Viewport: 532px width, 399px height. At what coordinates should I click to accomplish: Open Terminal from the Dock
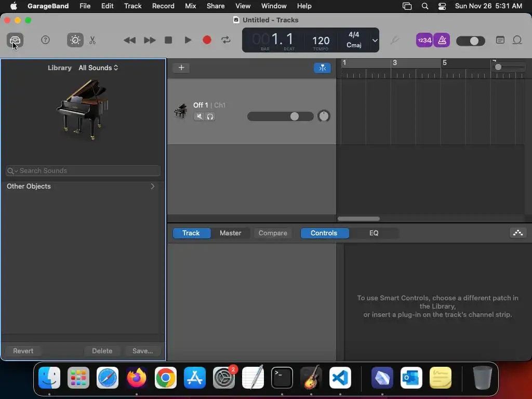click(x=282, y=377)
